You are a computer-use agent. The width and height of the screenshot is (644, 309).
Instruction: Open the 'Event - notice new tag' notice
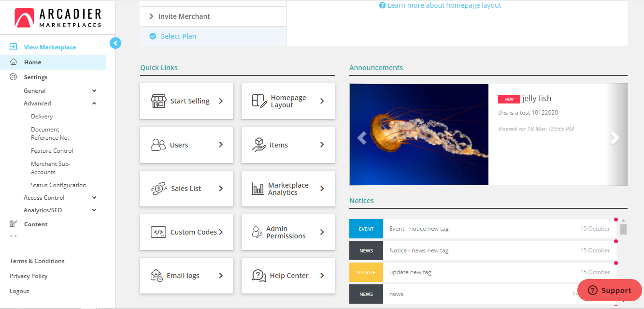(419, 229)
